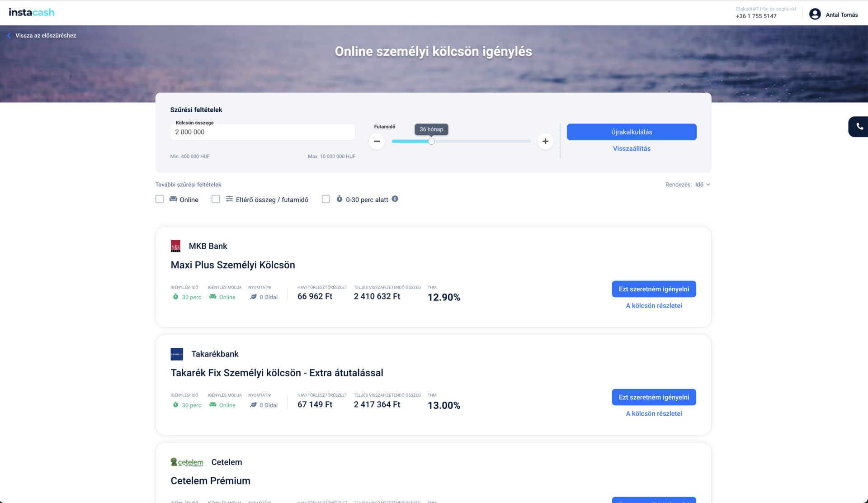This screenshot has width=868, height=503.
Task: Click the Futamidő slider track end
Action: (529, 141)
